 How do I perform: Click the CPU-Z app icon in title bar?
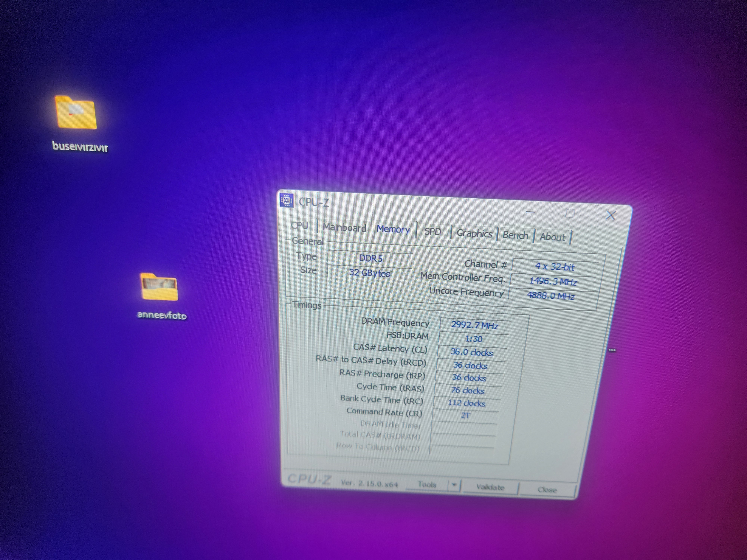(x=286, y=200)
